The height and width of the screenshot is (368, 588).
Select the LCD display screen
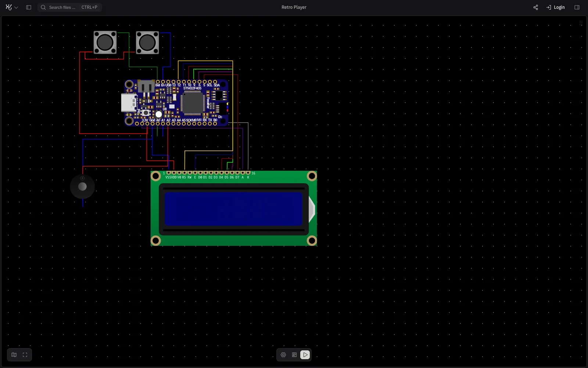tap(234, 208)
